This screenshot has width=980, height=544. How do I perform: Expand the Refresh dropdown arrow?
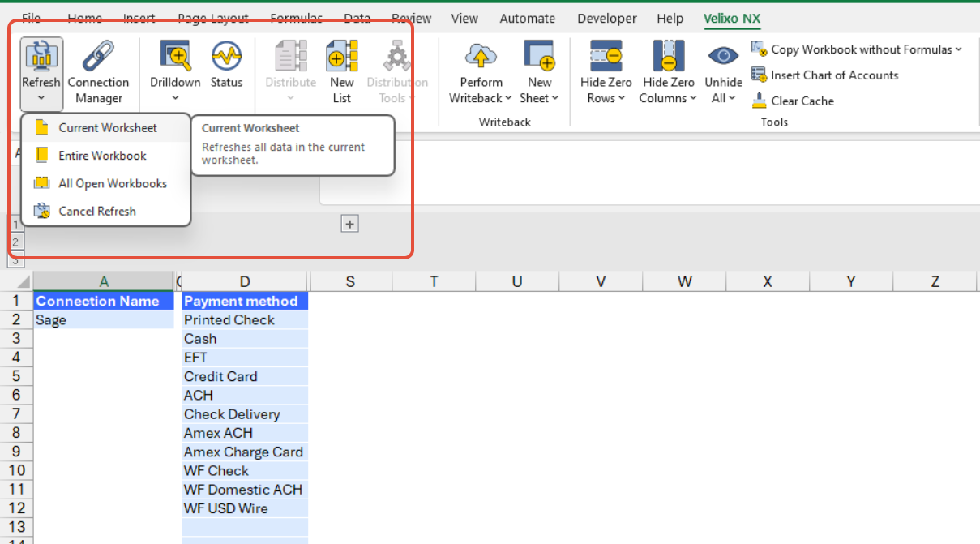point(41,99)
